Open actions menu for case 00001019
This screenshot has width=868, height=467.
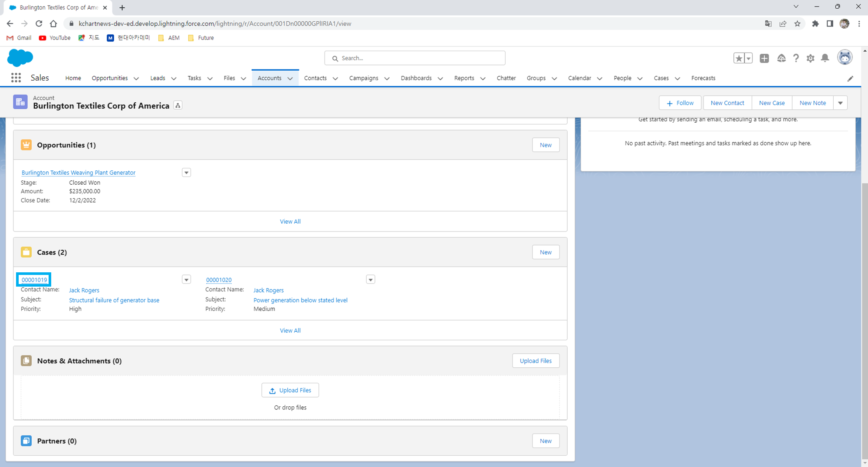coord(186,280)
